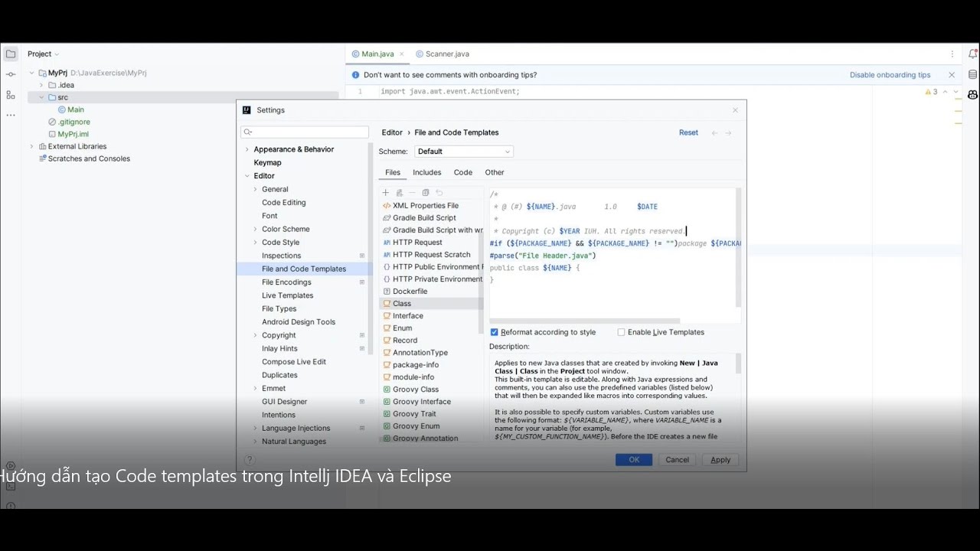Click the File Encodings project-level settings icon
This screenshot has width=980, height=551.
click(362, 282)
